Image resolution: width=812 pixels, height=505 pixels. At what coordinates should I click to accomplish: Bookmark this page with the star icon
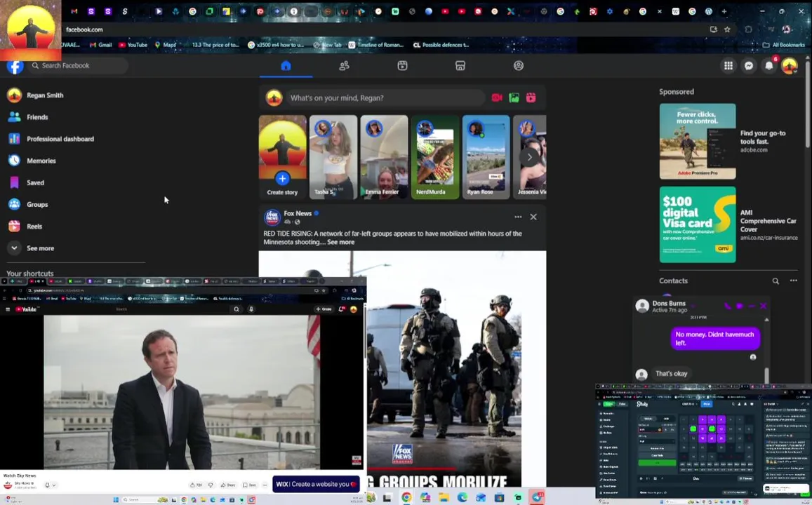727,29
